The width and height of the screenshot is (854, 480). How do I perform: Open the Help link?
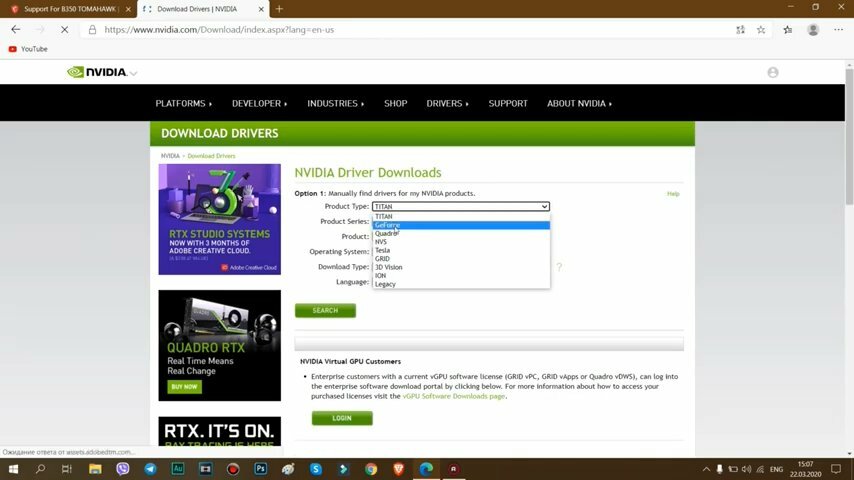tap(673, 194)
